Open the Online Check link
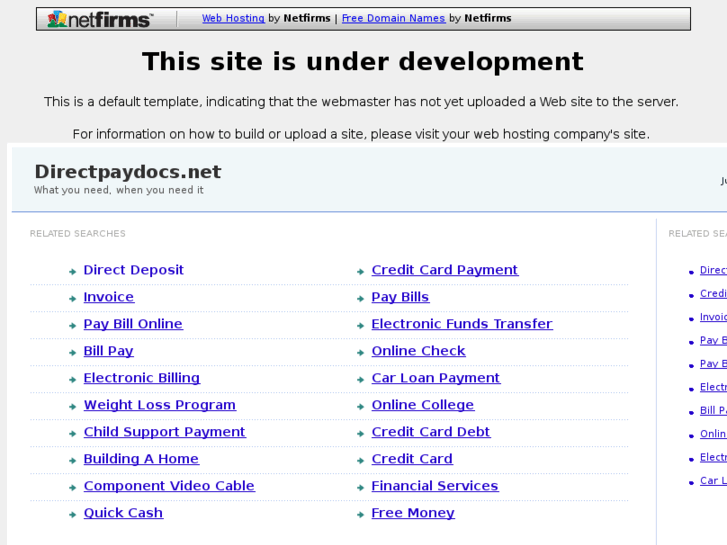This screenshot has width=727, height=545. click(418, 351)
